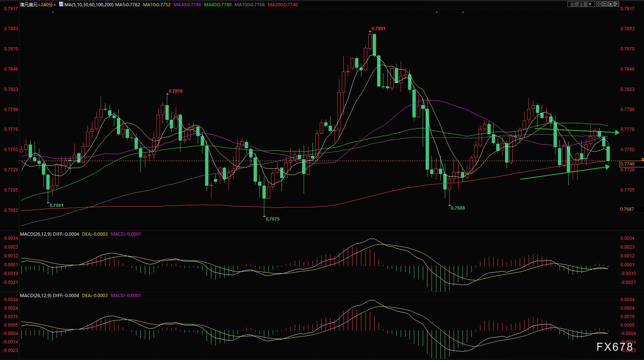Click the 0.7691 low price marker

(x=57, y=205)
